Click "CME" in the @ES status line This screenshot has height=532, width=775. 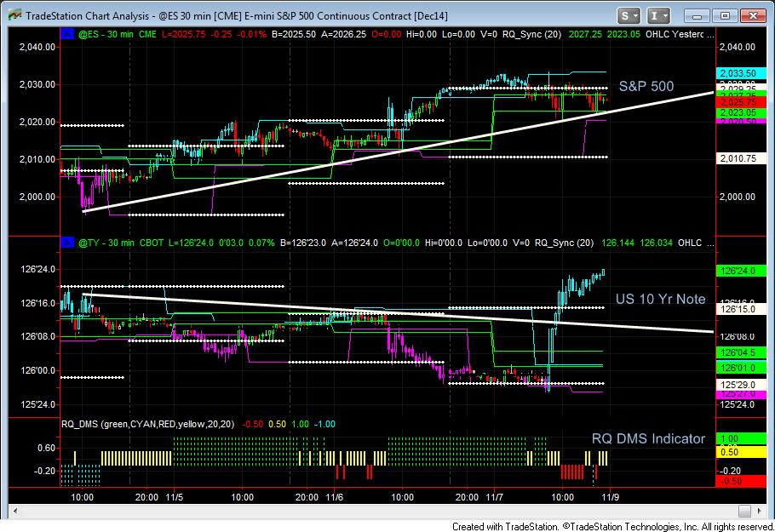(x=147, y=35)
